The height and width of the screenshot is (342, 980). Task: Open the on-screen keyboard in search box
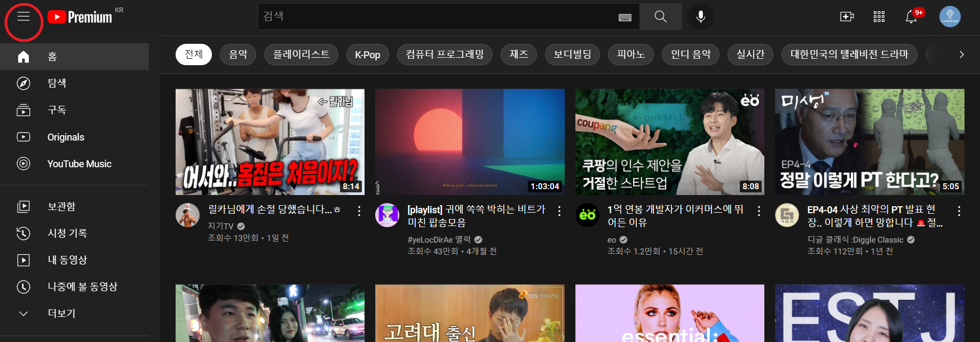click(625, 17)
